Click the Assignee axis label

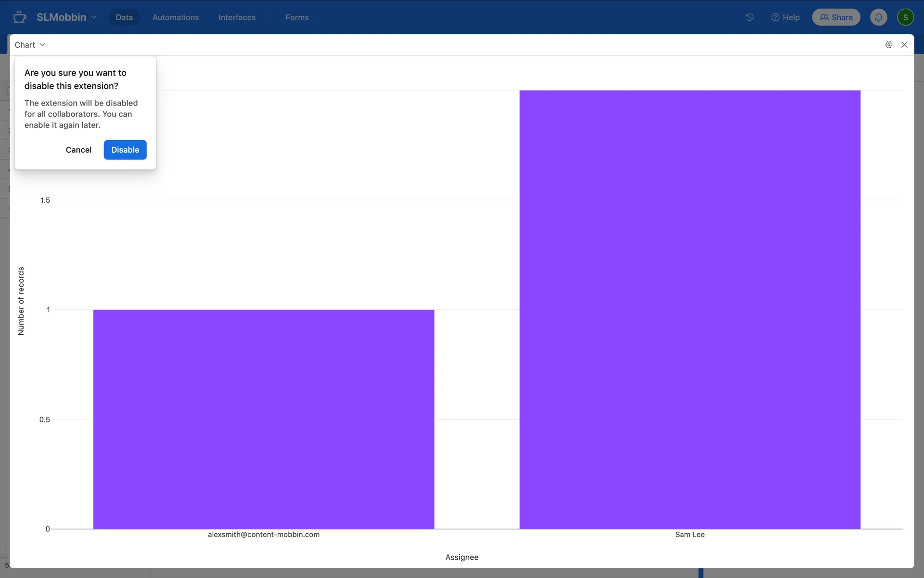[x=461, y=557]
